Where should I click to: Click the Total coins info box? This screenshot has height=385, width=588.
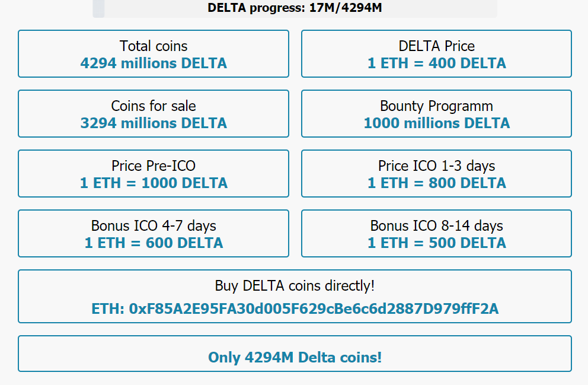tap(154, 53)
